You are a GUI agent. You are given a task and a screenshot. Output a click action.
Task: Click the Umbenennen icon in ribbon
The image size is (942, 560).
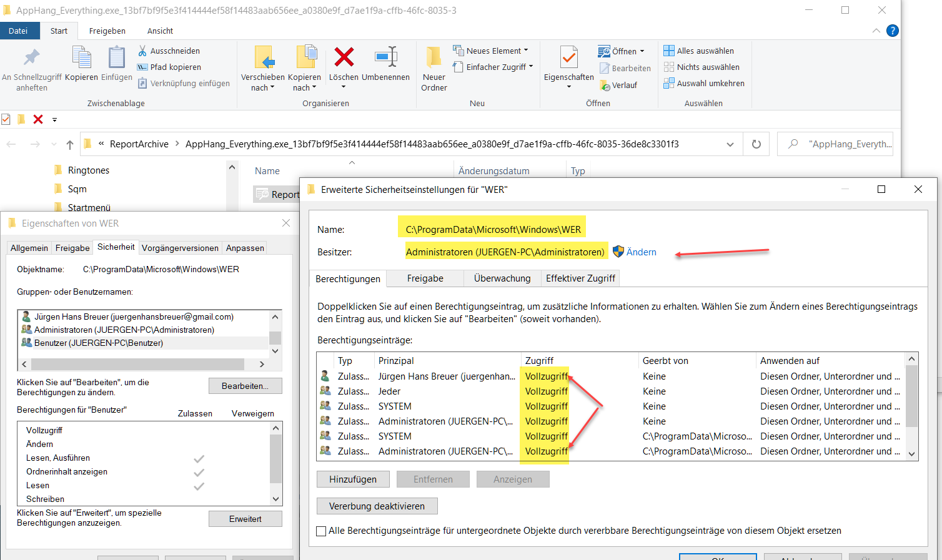click(386, 57)
